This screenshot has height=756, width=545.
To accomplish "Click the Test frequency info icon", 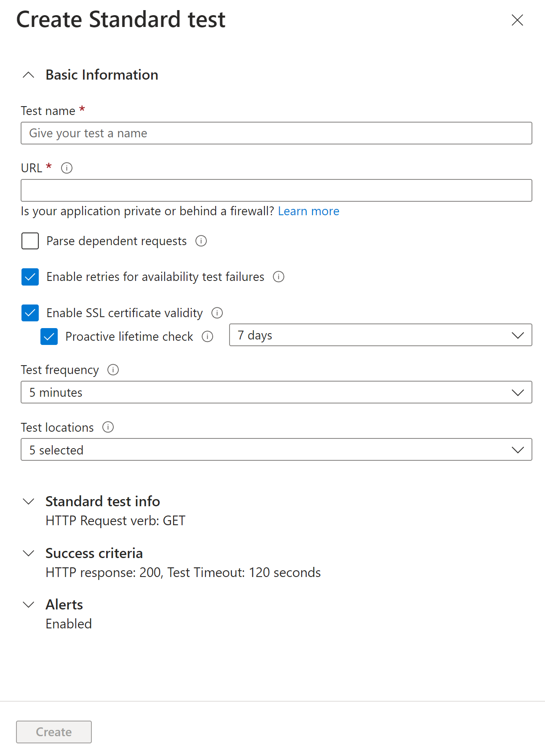I will [113, 370].
